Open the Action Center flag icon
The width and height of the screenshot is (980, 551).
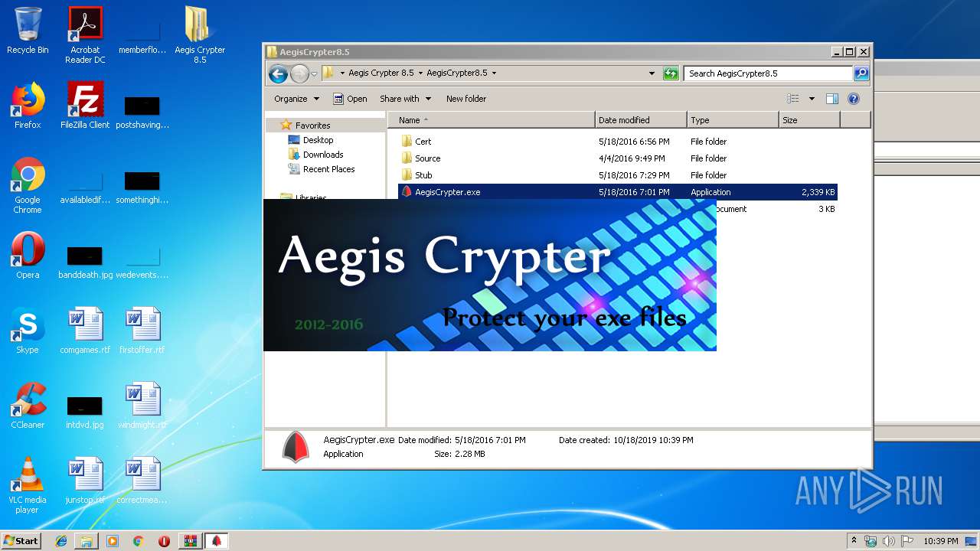click(907, 541)
